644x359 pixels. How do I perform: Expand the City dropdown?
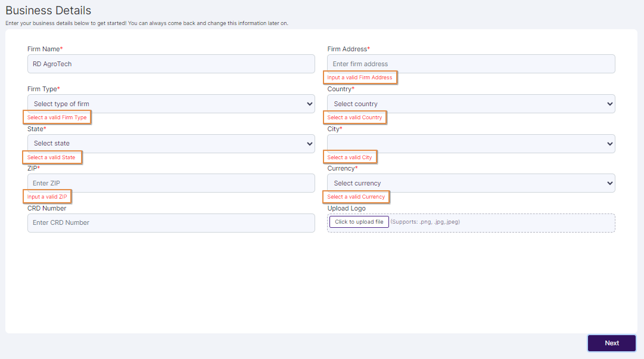471,143
